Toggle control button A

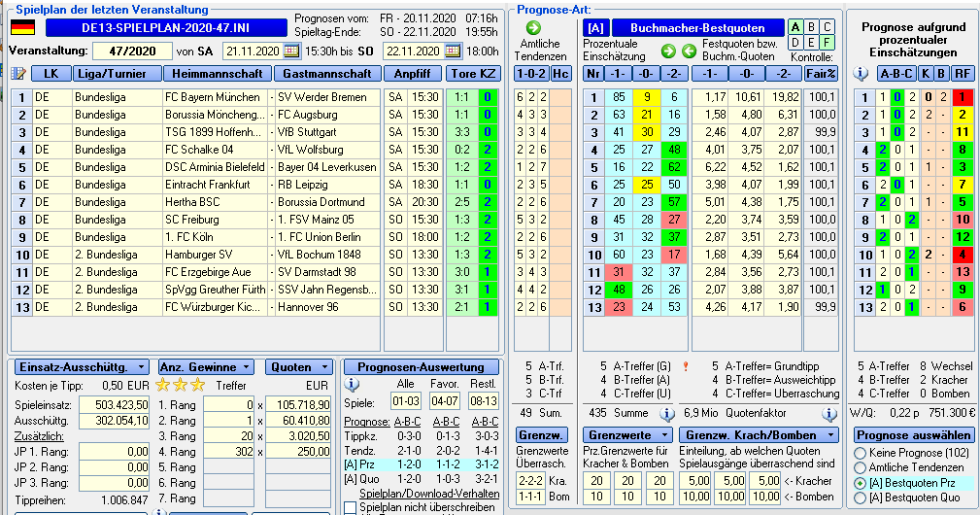795,27
